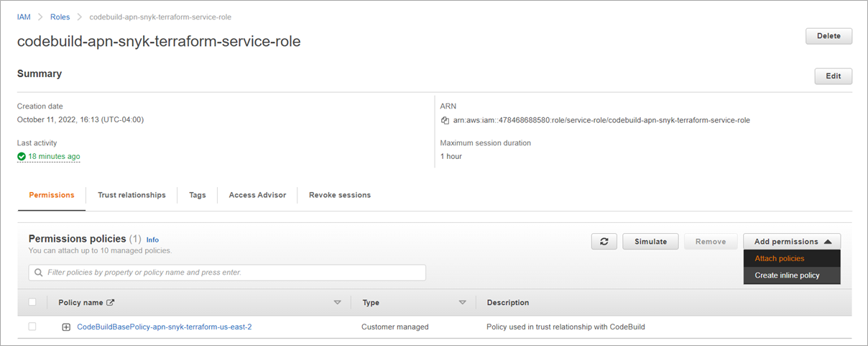
Task: Click the role ARN text value
Action: 601,120
